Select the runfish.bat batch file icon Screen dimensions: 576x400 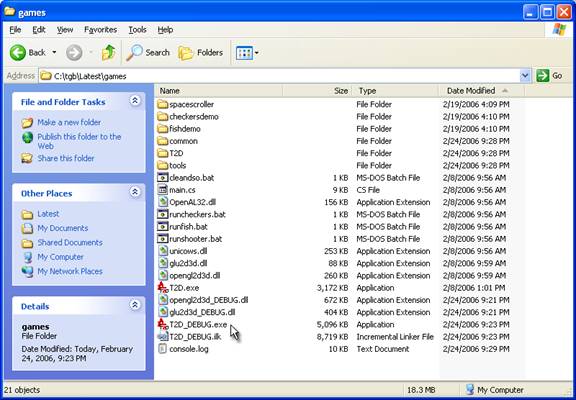(162, 227)
